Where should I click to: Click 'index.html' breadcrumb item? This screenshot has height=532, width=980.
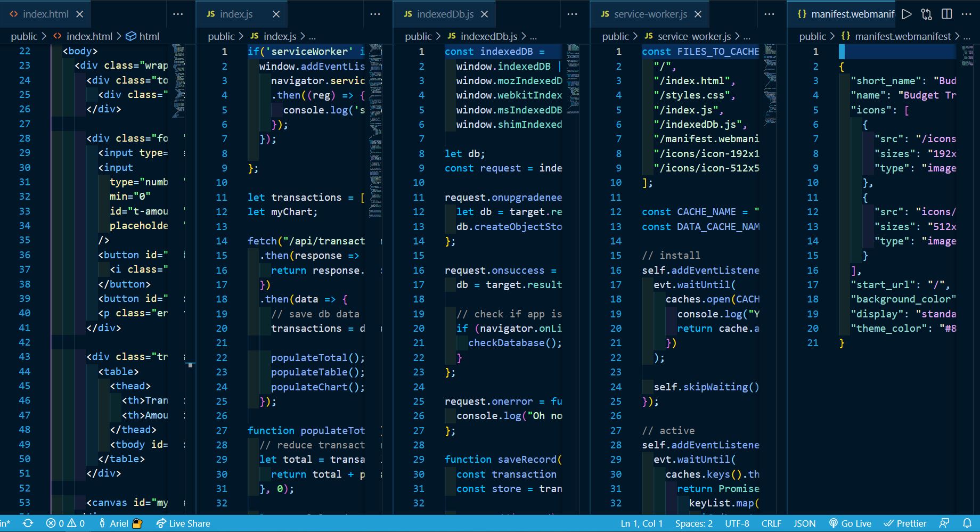pyautogui.click(x=89, y=36)
